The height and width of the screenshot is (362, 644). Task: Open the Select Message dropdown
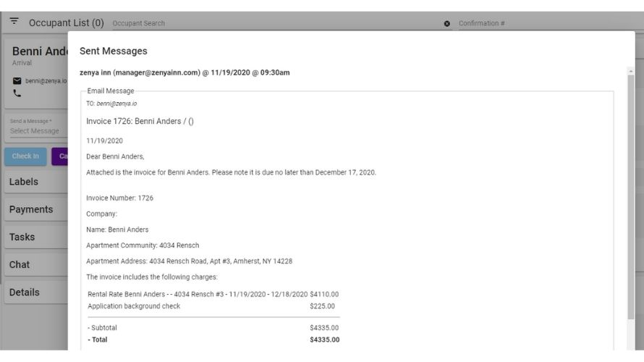click(36, 131)
